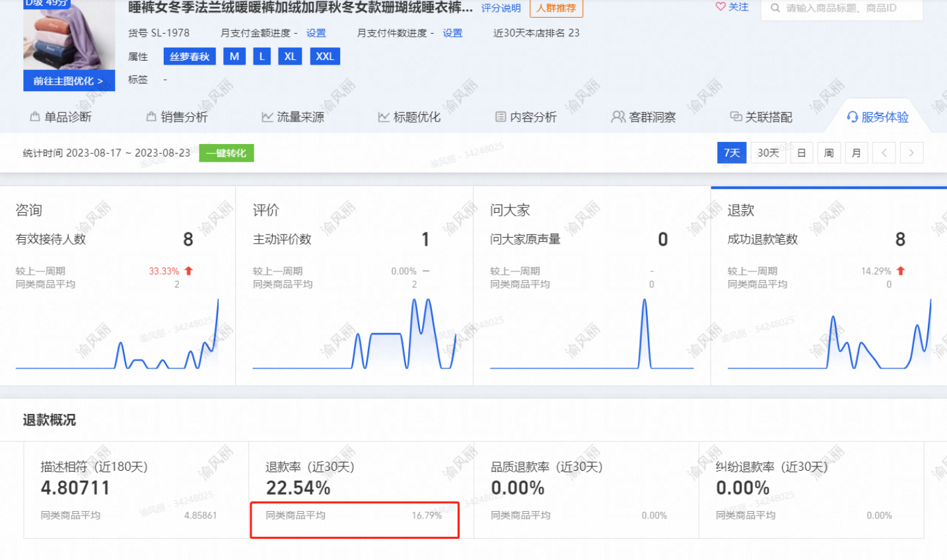Click the 单品诊断 tab icon
The width and height of the screenshot is (947, 560).
(35, 117)
